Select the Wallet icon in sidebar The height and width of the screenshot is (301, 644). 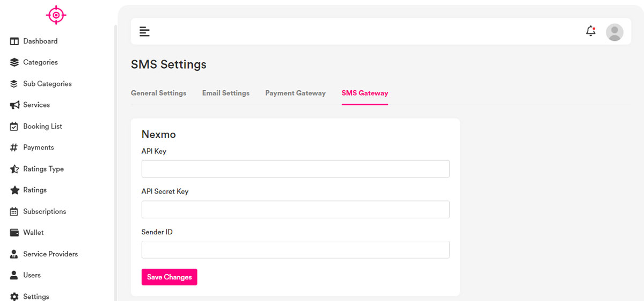pyautogui.click(x=14, y=233)
